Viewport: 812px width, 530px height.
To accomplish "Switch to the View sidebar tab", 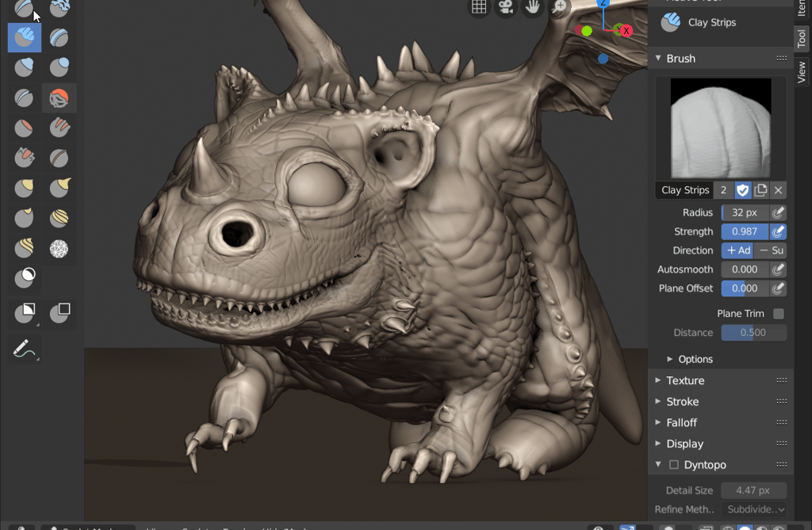I will [x=802, y=73].
